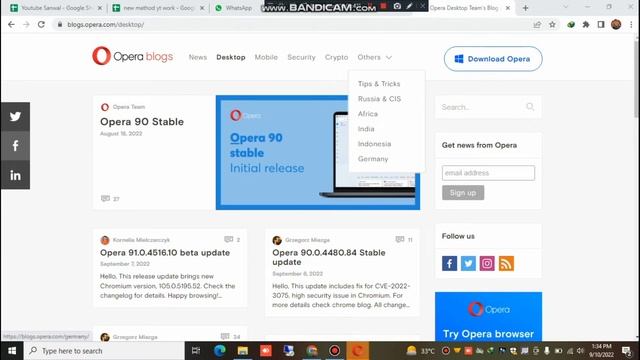Select Africa from the Others menu

pyautogui.click(x=367, y=114)
